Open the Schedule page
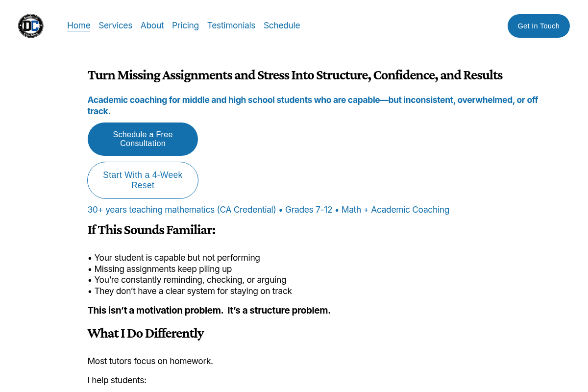Image resolution: width=588 pixels, height=392 pixels. [282, 25]
